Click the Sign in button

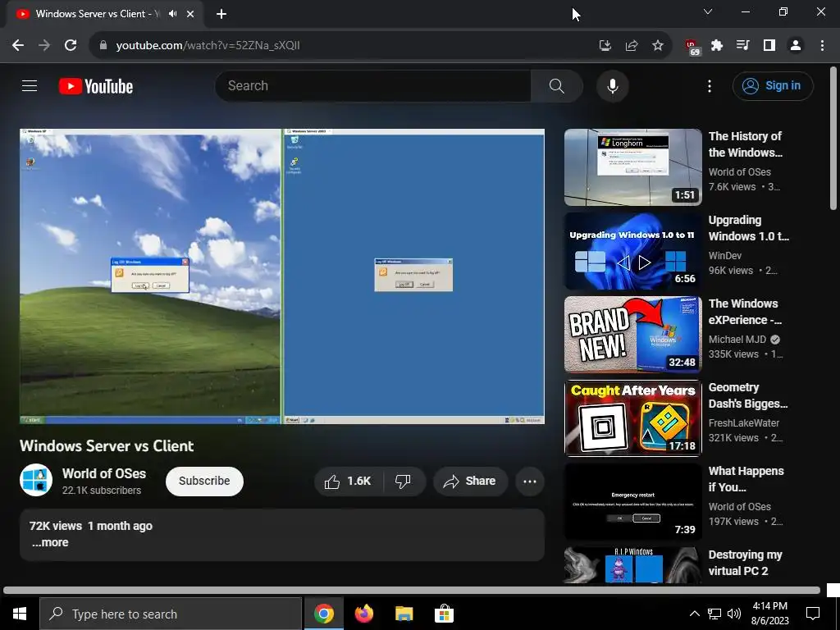tap(773, 85)
